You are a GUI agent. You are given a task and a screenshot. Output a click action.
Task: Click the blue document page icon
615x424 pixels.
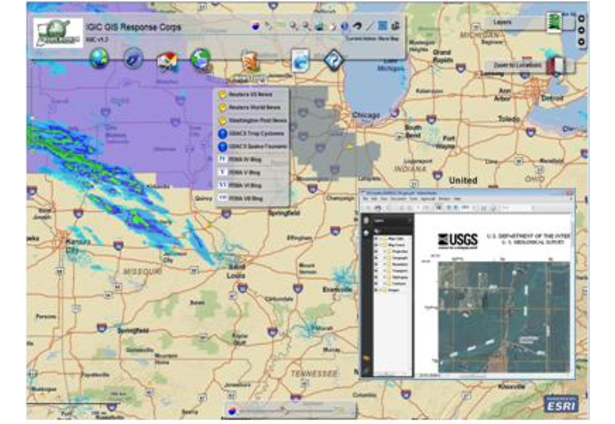pos(300,60)
